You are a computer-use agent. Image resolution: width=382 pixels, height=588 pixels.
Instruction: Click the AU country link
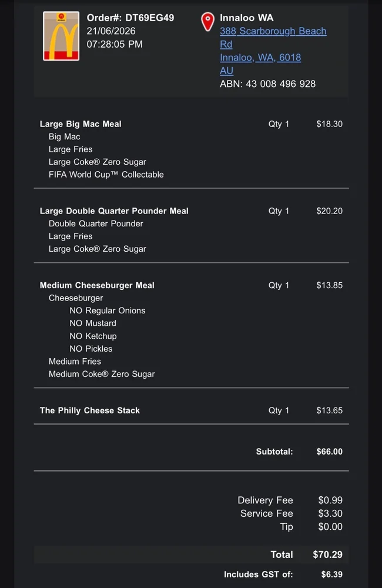pyautogui.click(x=226, y=71)
